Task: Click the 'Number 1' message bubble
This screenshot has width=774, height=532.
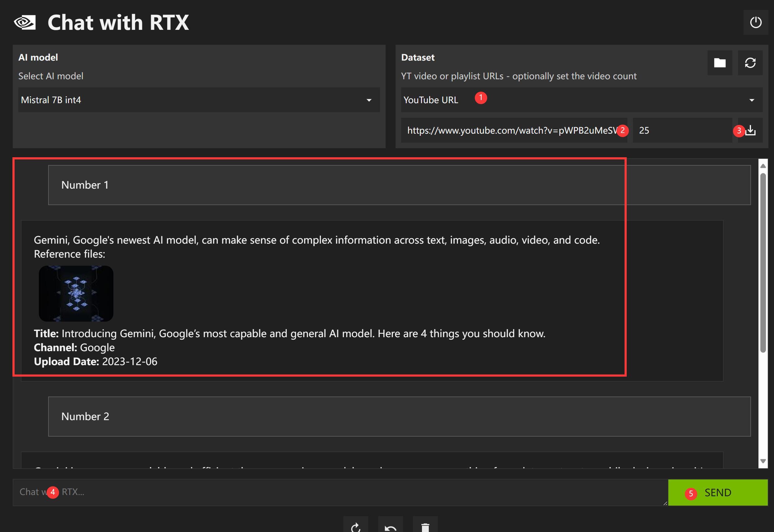Action: tap(399, 185)
